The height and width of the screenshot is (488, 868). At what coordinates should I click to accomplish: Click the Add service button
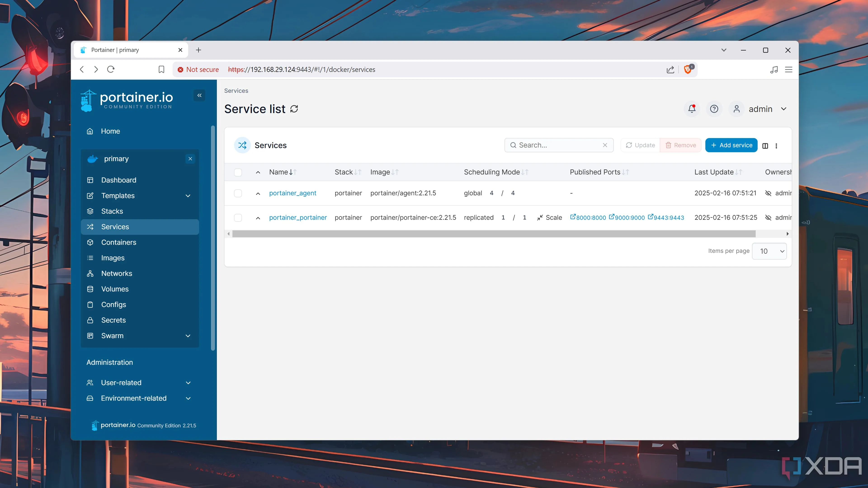click(731, 145)
